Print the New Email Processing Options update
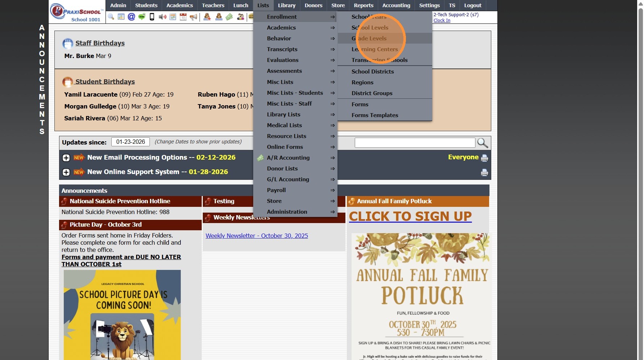644x360 pixels. tap(484, 158)
